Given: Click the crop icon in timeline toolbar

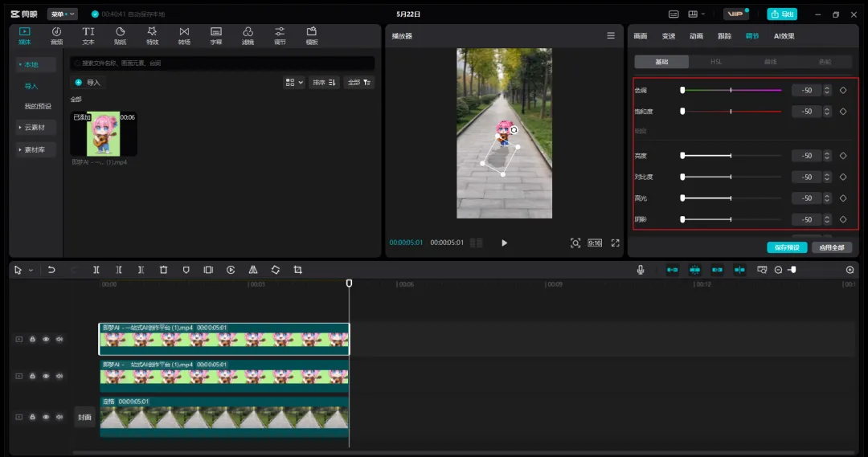Looking at the screenshot, I should pyautogui.click(x=298, y=270).
